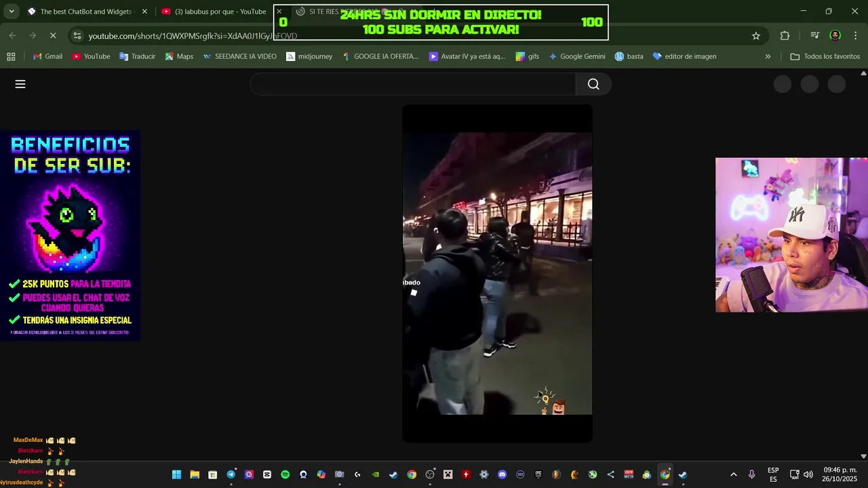Screen dimensions: 868x488
Task: Open the YouTube hamburger guide menu
Action: 20,84
